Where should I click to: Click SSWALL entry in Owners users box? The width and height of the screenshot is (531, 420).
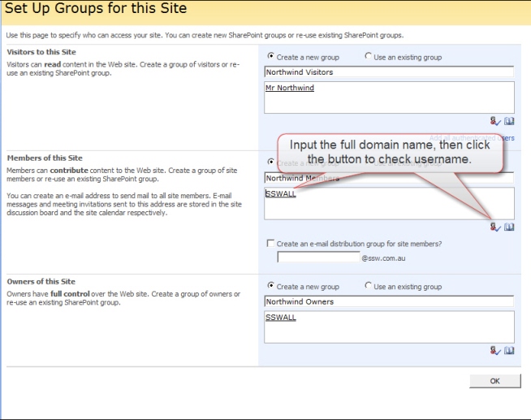281,318
